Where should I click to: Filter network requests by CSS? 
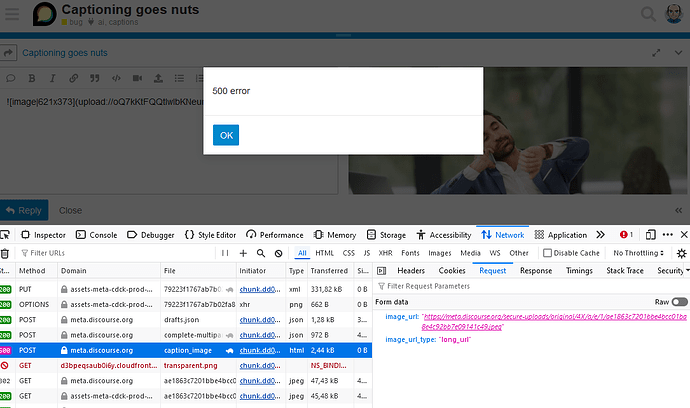point(349,253)
